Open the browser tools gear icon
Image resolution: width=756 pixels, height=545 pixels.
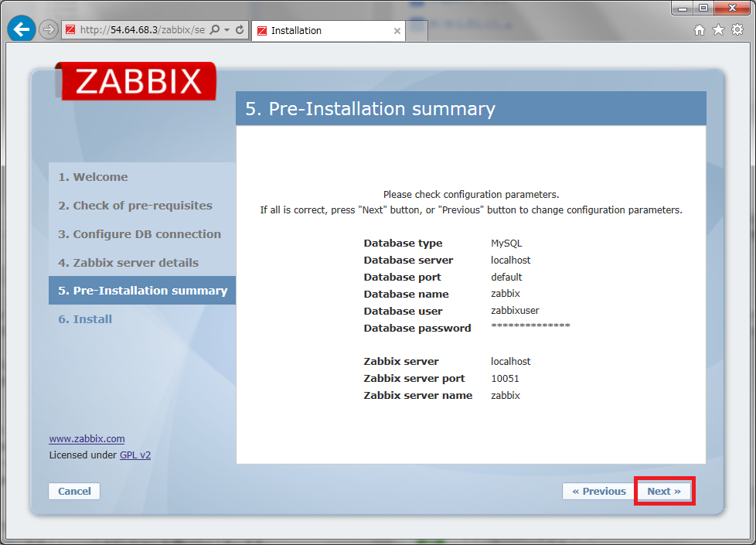[737, 30]
